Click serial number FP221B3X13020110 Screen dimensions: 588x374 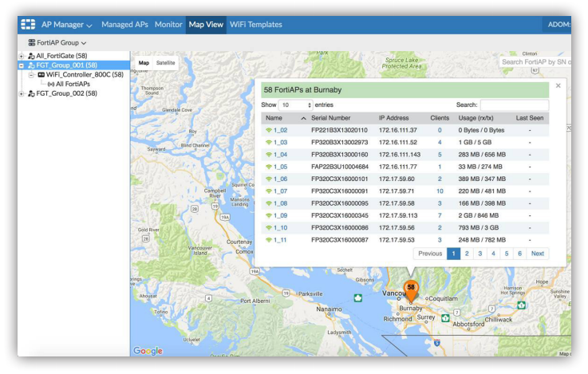(339, 131)
